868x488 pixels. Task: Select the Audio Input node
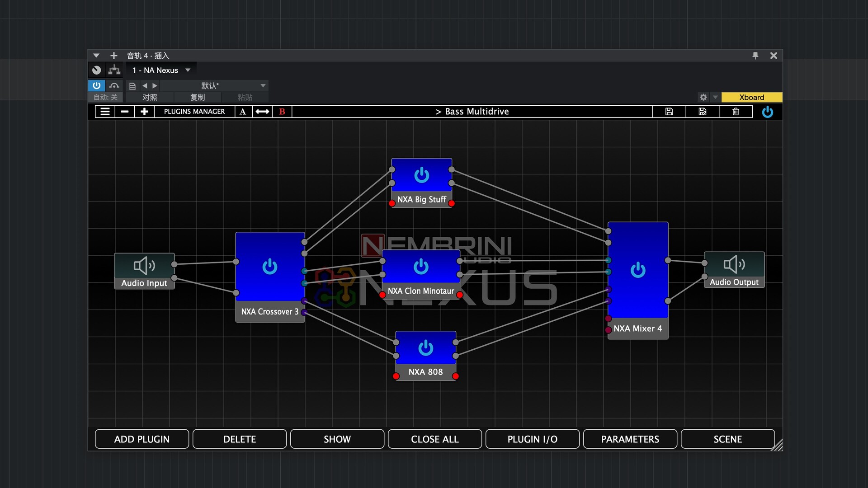point(144,271)
